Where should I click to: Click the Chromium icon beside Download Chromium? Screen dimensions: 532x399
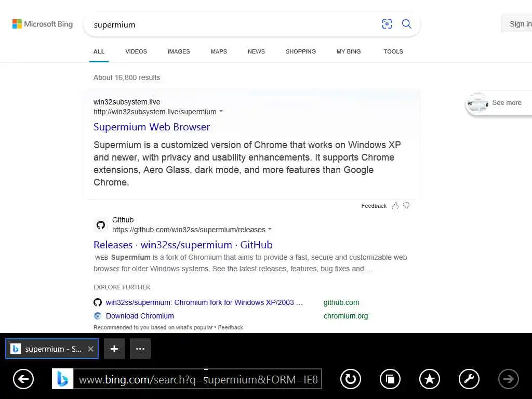pos(98,316)
